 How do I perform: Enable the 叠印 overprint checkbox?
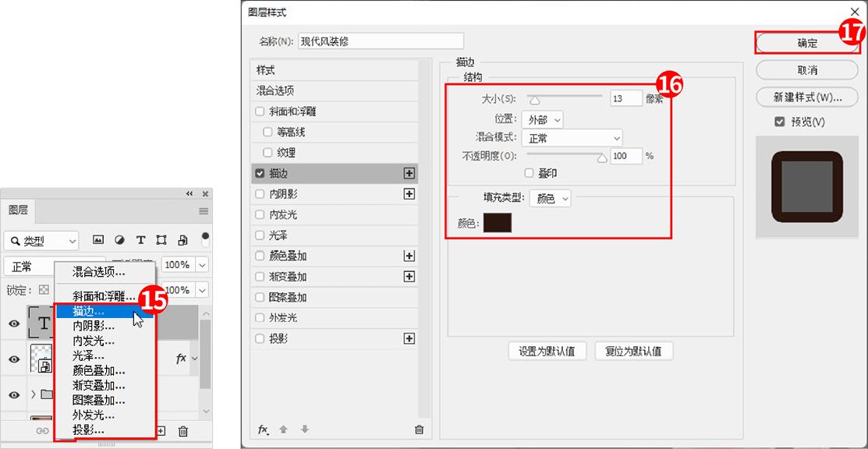[530, 173]
